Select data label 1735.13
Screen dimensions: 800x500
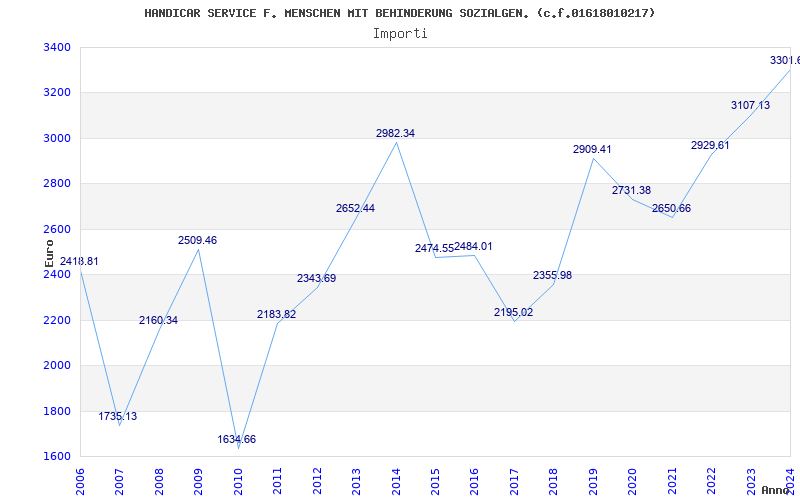pos(118,416)
